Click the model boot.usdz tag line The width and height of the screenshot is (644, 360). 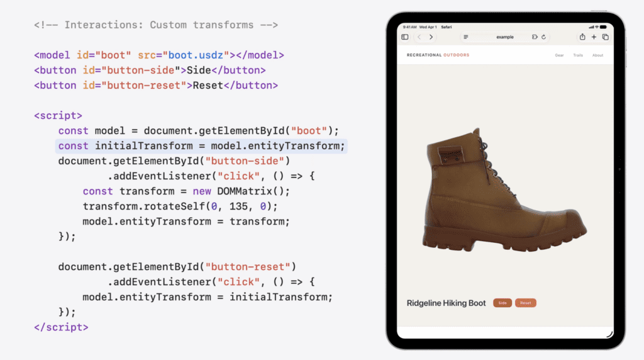pyautogui.click(x=159, y=55)
